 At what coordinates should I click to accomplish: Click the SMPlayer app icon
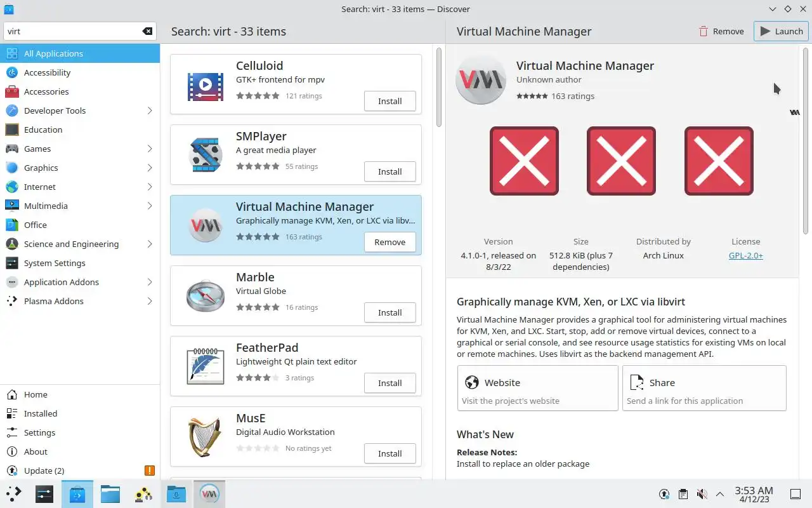[205, 154]
